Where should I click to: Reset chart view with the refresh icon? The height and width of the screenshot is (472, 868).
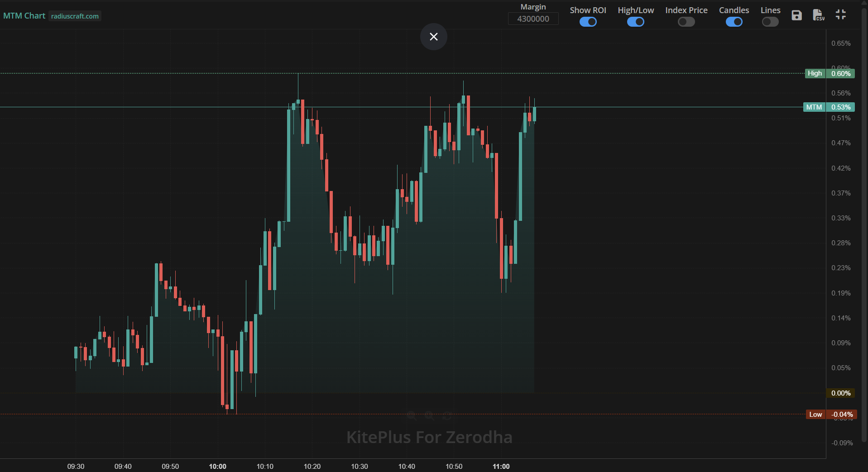tap(447, 415)
